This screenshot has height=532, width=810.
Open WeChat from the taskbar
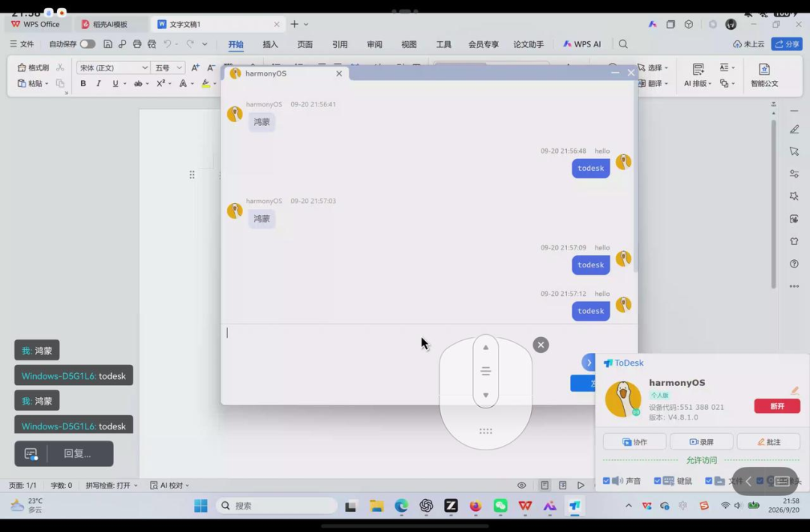coord(500,506)
